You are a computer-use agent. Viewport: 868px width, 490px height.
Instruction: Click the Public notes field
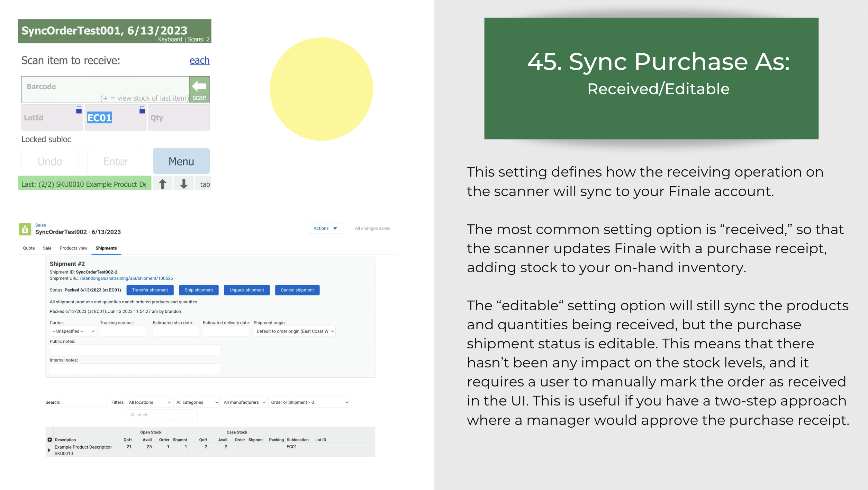point(135,350)
